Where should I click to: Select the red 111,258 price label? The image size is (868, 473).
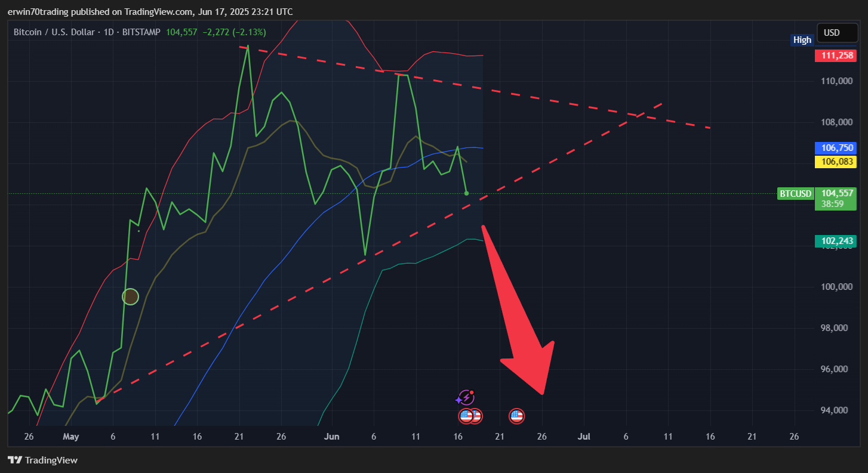tap(836, 55)
